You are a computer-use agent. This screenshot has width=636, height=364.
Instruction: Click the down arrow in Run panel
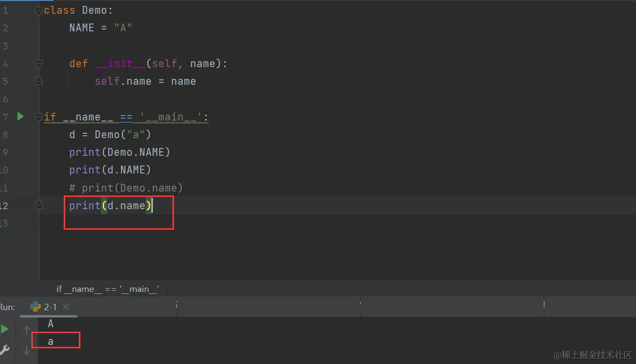pos(27,350)
